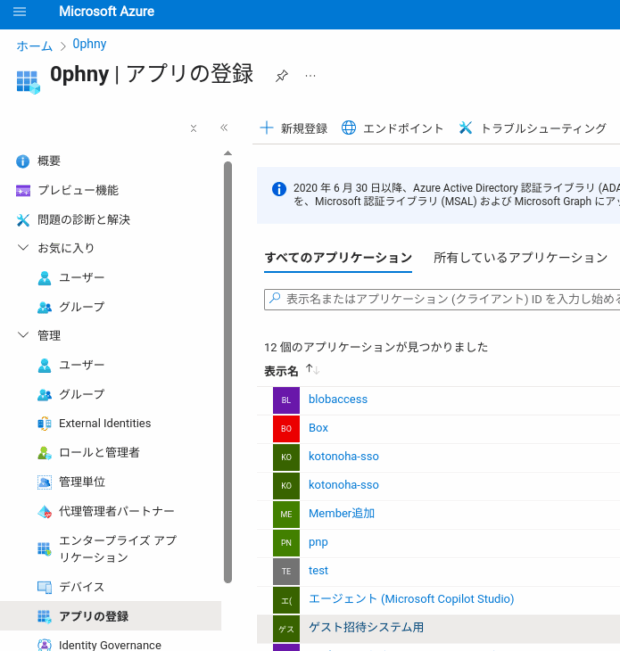
Task: Click the External Identities icon
Action: tap(44, 423)
